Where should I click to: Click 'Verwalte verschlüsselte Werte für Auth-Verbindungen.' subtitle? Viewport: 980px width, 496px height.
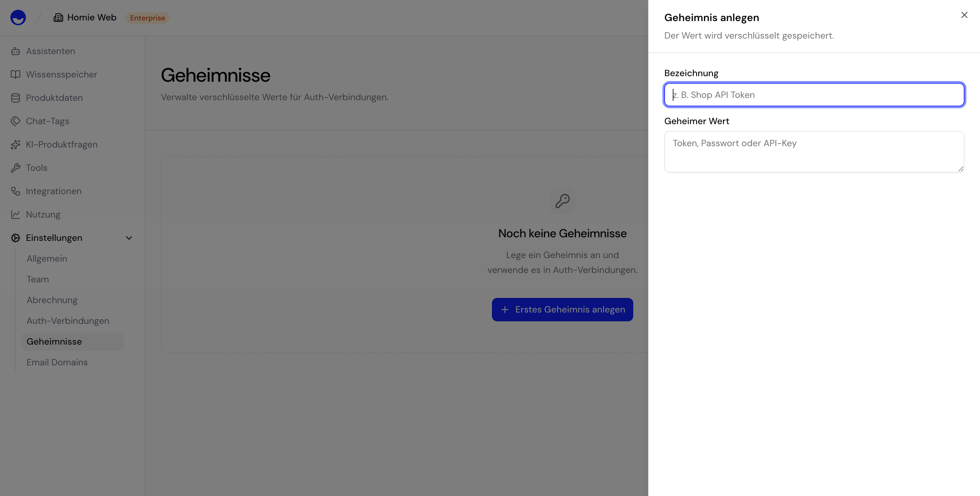tap(275, 97)
